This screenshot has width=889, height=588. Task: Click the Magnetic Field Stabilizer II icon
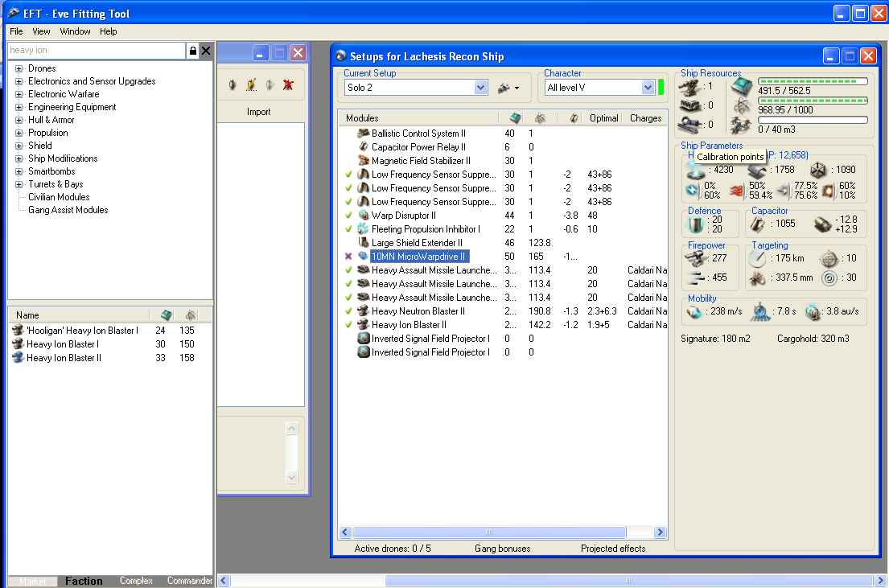coord(364,160)
